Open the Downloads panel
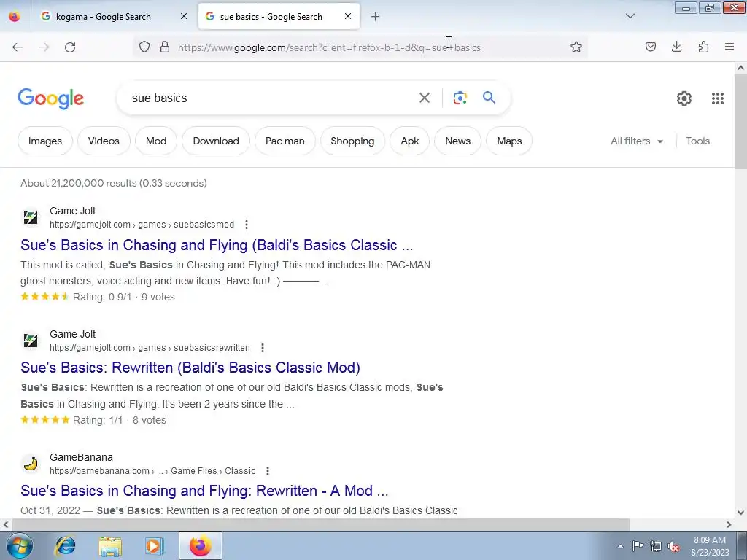 676,47
